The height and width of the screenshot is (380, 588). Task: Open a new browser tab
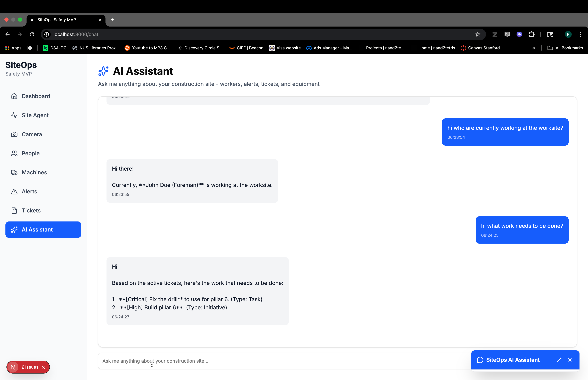pyautogui.click(x=112, y=20)
